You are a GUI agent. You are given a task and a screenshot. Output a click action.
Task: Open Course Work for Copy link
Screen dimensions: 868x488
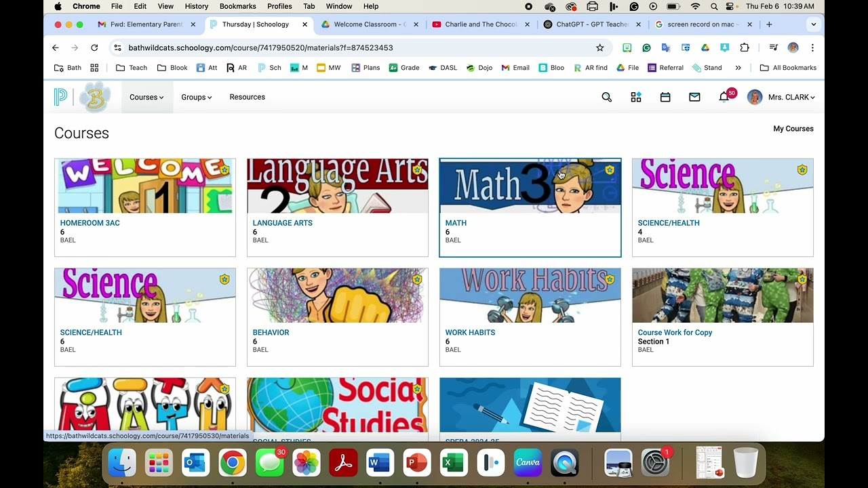click(x=675, y=333)
